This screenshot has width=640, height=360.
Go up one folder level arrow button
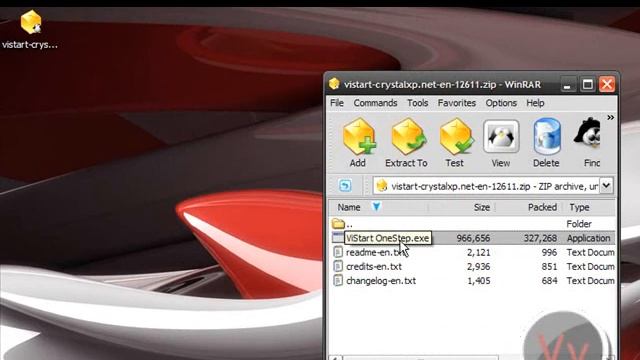(x=345, y=186)
